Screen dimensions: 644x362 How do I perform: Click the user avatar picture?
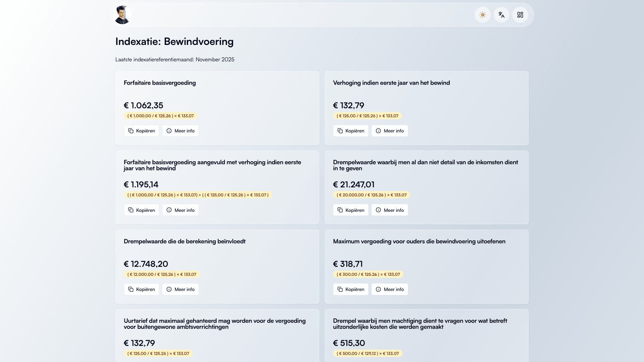tap(122, 15)
